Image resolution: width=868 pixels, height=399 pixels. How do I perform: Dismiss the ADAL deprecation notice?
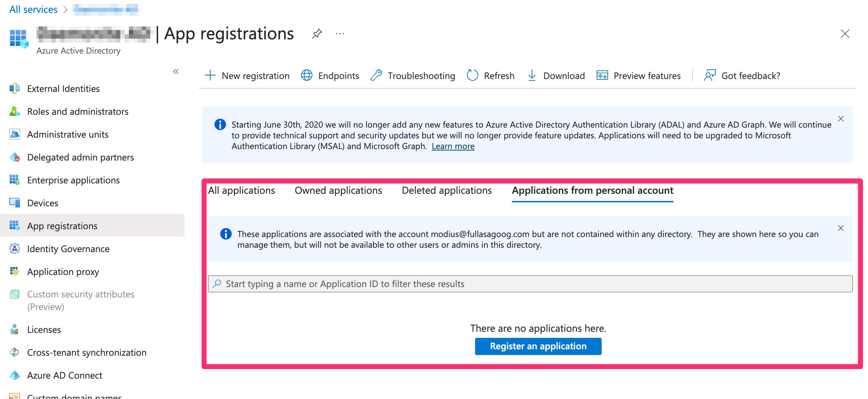click(x=841, y=119)
